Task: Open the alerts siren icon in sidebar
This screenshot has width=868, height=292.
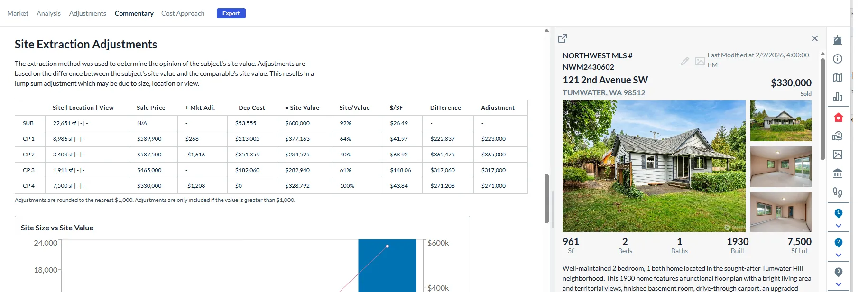Action: coord(838,40)
